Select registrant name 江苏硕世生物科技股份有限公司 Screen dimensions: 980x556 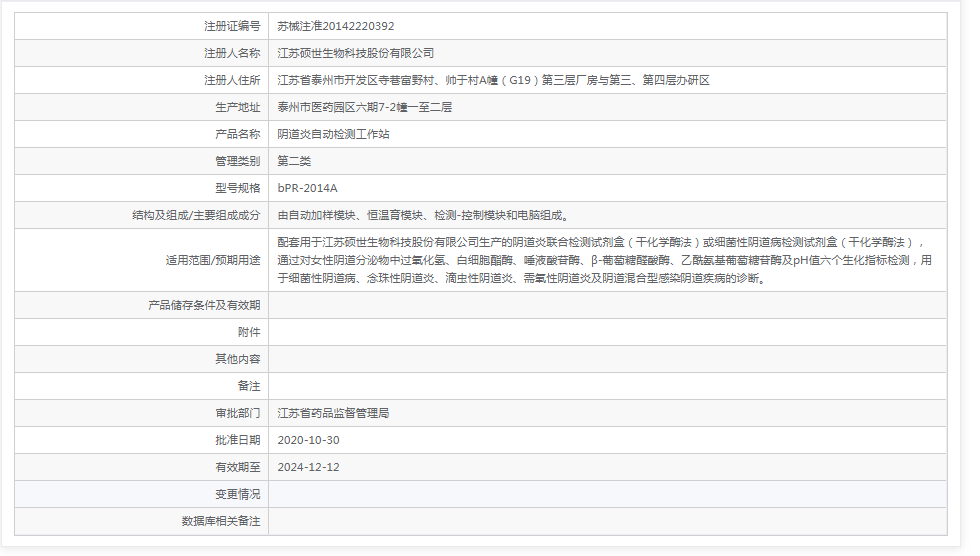coord(355,53)
